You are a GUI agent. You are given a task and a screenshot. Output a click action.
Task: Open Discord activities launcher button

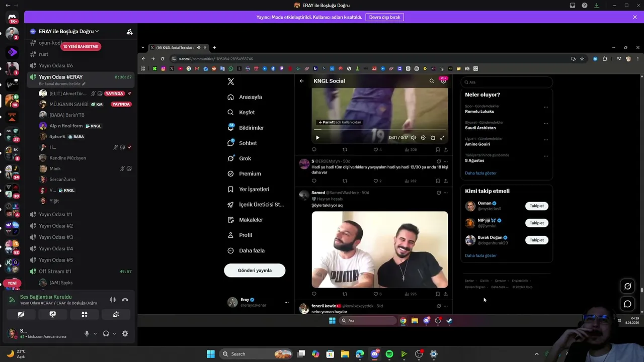point(84,314)
